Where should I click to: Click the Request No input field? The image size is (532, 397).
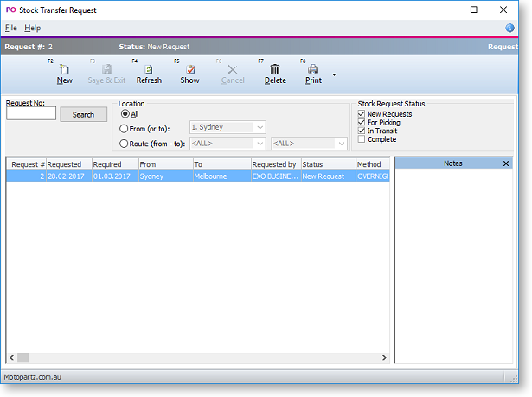tap(31, 113)
